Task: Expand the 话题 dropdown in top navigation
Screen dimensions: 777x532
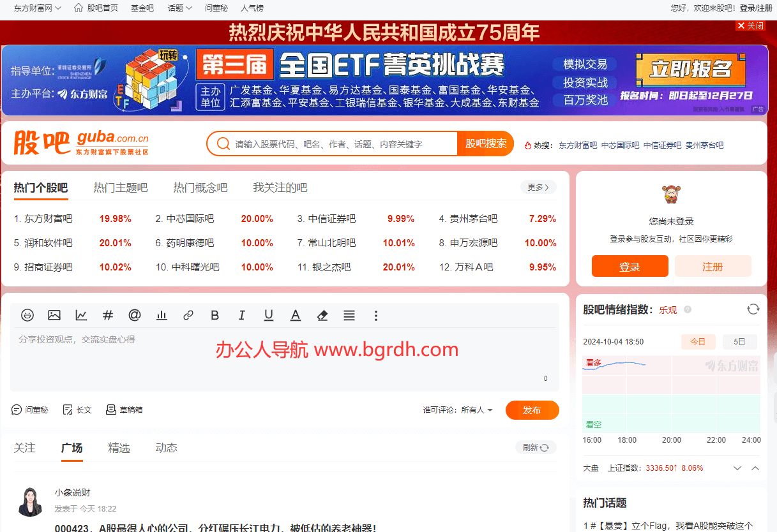Action: [x=179, y=8]
